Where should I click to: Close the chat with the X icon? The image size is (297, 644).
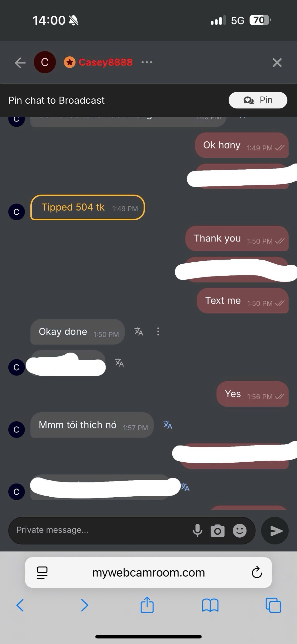[x=277, y=63]
